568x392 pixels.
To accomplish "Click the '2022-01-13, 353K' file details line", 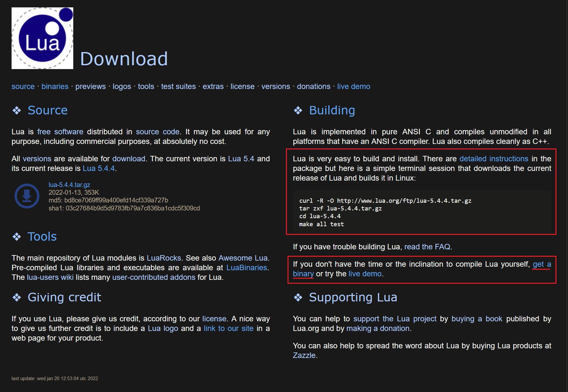I will coord(74,192).
